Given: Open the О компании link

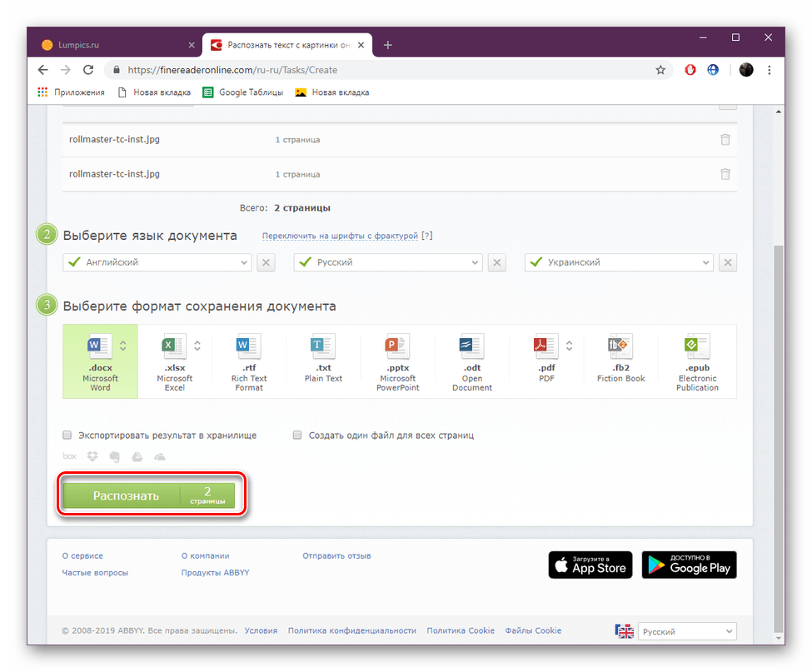Looking at the screenshot, I should [205, 555].
